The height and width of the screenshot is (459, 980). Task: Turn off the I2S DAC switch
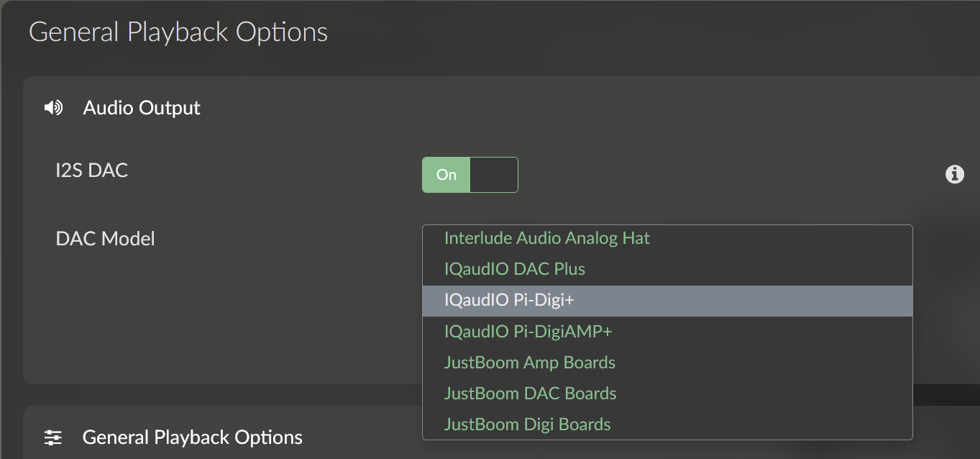[x=470, y=175]
